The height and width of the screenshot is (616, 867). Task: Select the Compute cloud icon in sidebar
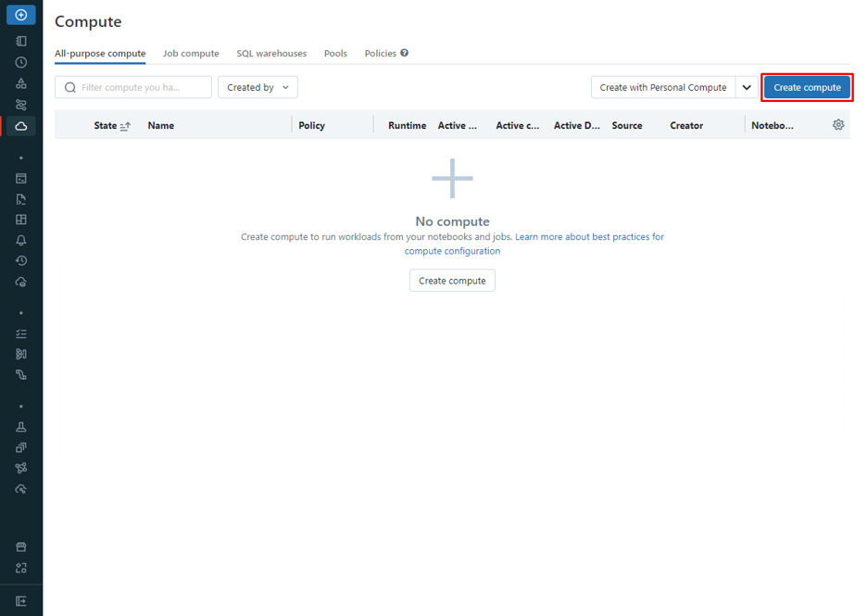(21, 126)
